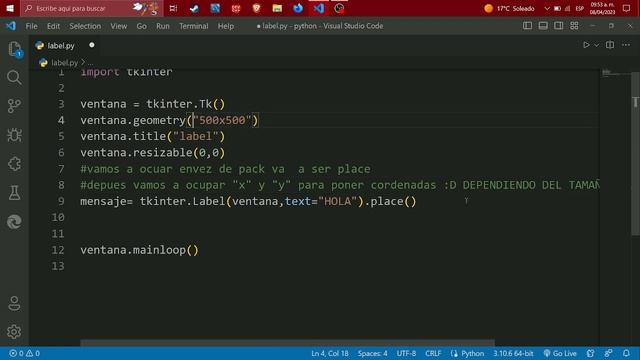Change encoding via UTF-8
This screenshot has width=640, height=360.
click(x=406, y=353)
